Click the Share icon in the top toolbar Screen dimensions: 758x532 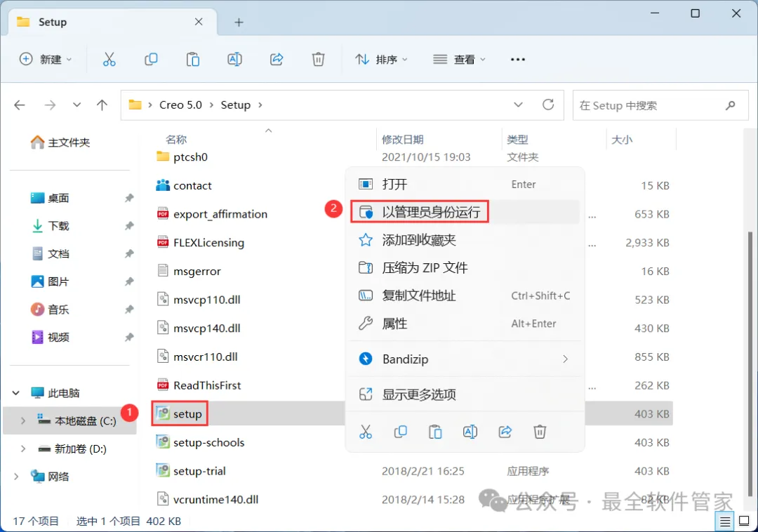[277, 60]
